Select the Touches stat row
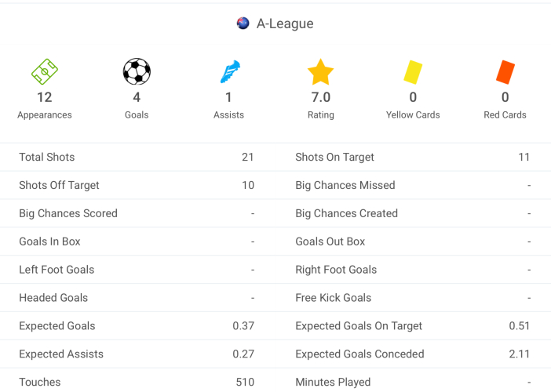The height and width of the screenshot is (392, 551). point(137,382)
